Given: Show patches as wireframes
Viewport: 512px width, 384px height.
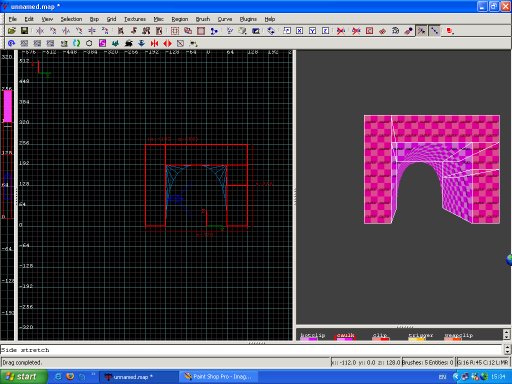Looking at the screenshot, I should pos(382,31).
